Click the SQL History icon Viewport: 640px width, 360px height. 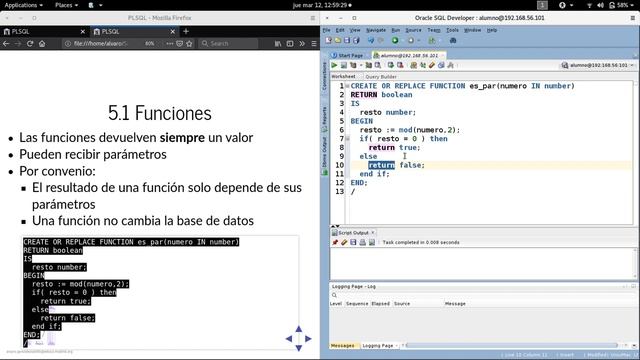(x=441, y=65)
